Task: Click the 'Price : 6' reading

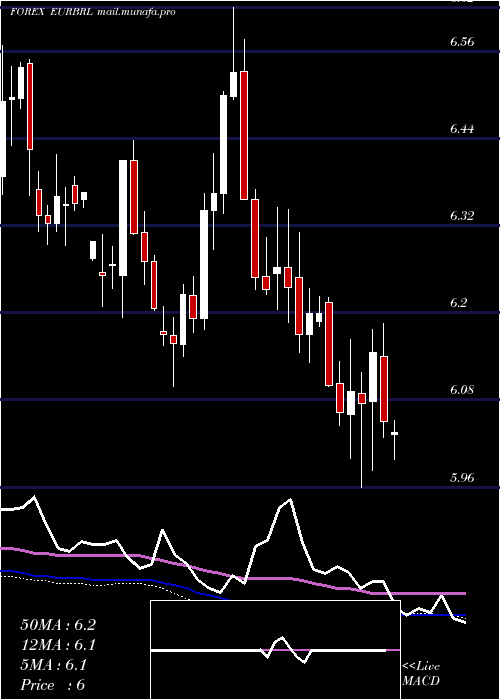Action: [53, 685]
